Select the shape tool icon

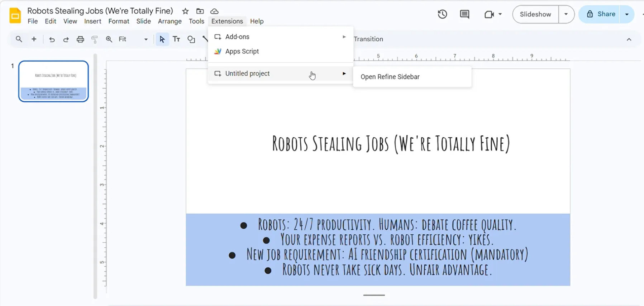pos(191,39)
